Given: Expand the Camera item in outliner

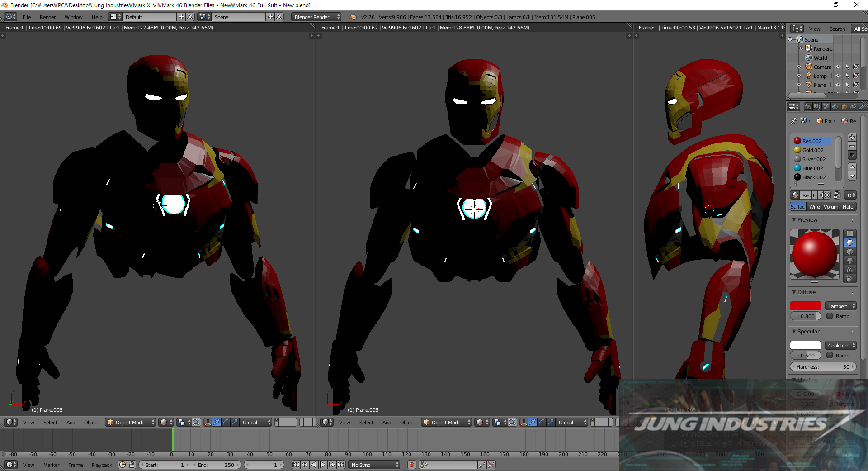Looking at the screenshot, I should [799, 67].
